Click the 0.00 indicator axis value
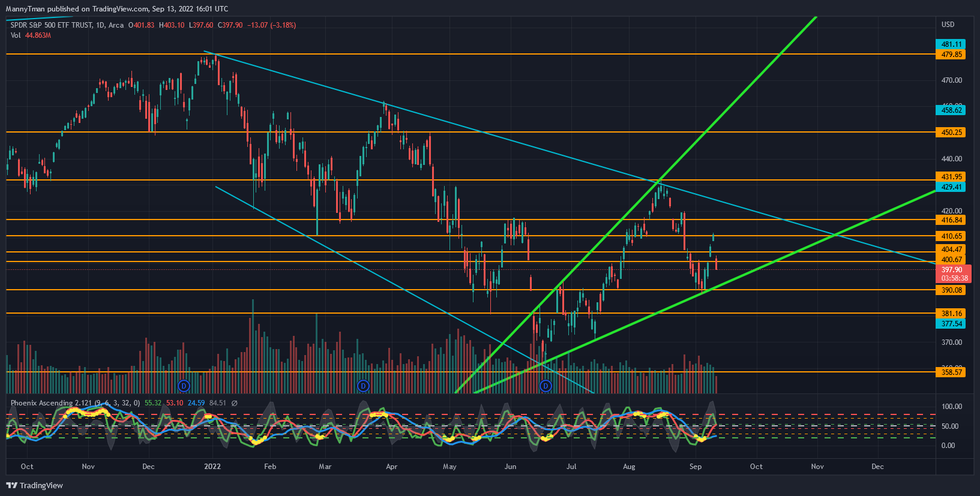This screenshot has width=980, height=496. tap(948, 446)
